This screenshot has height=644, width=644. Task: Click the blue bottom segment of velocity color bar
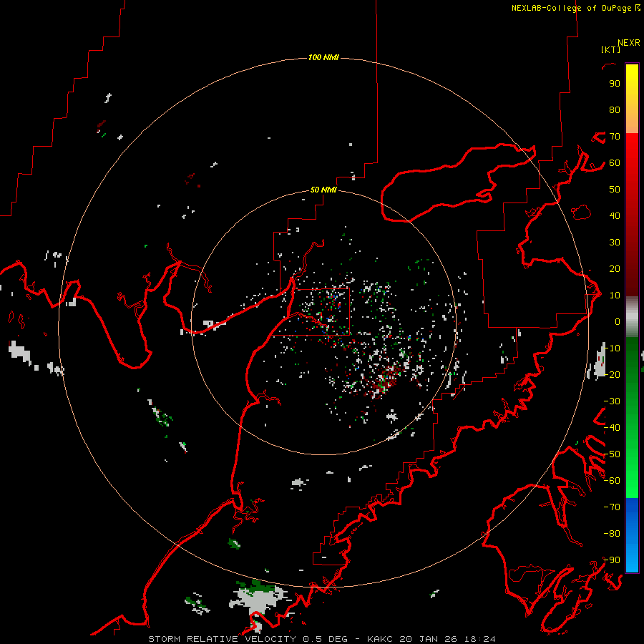[632, 535]
